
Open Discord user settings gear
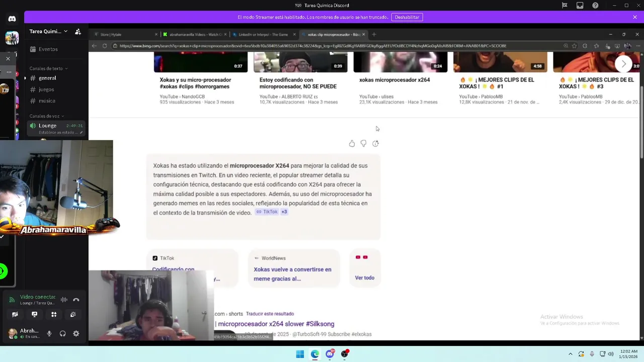[76, 333]
